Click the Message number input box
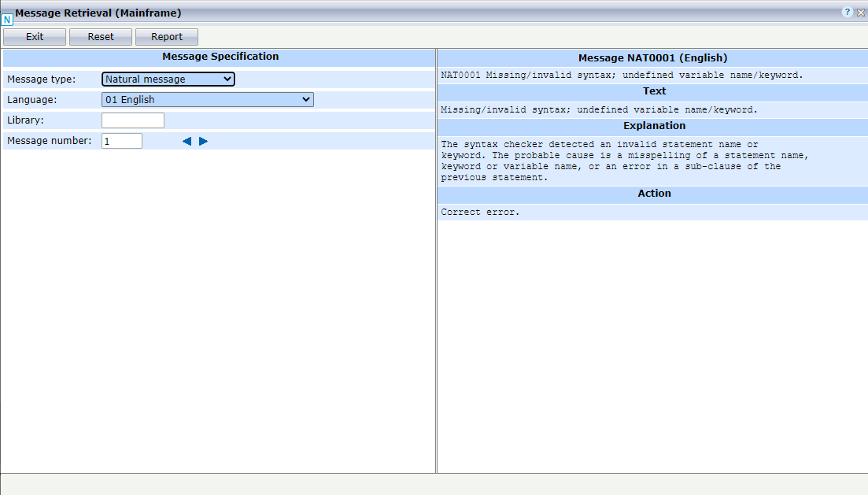The width and height of the screenshot is (868, 495). coord(121,140)
